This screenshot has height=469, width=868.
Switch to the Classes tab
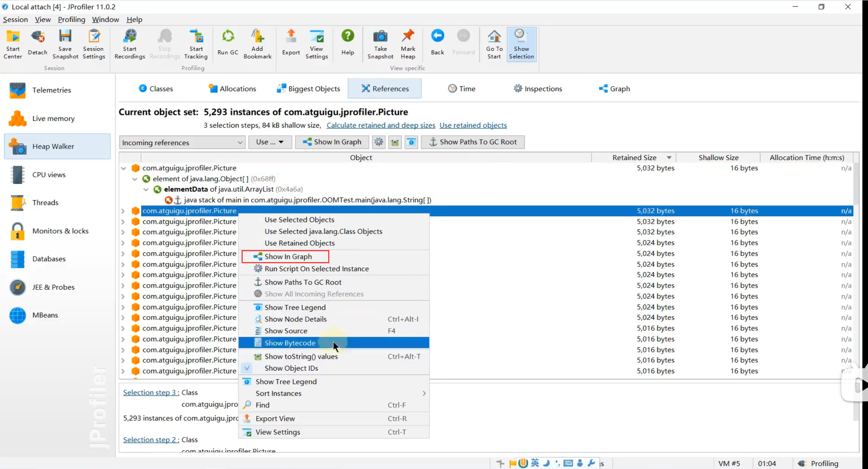tap(156, 89)
